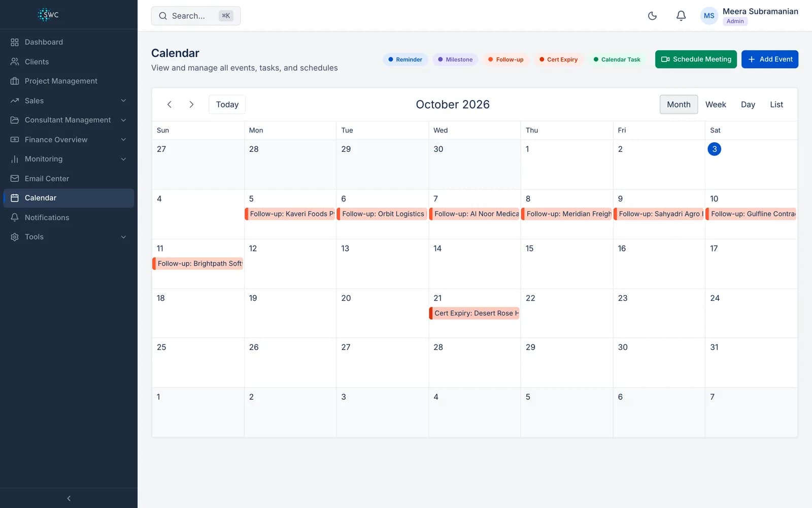Open Follow-up: Meridian Freight event
The image size is (812, 508).
(567, 214)
